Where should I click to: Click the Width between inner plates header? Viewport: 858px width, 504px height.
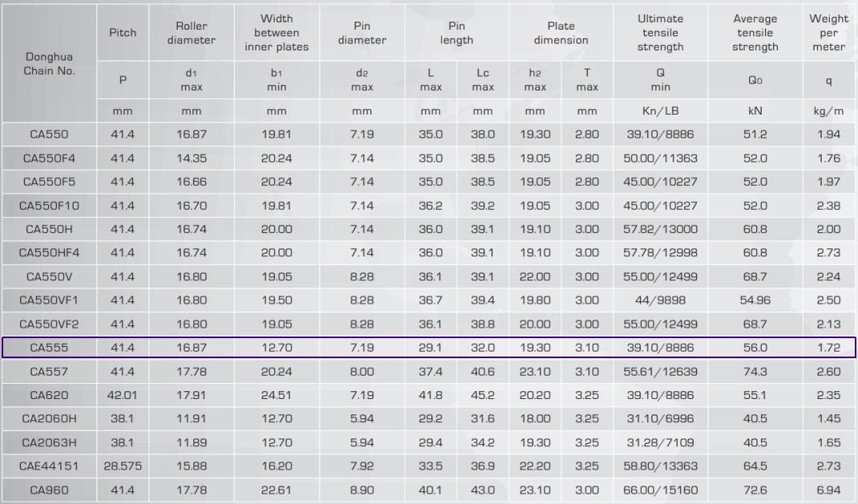click(277, 33)
